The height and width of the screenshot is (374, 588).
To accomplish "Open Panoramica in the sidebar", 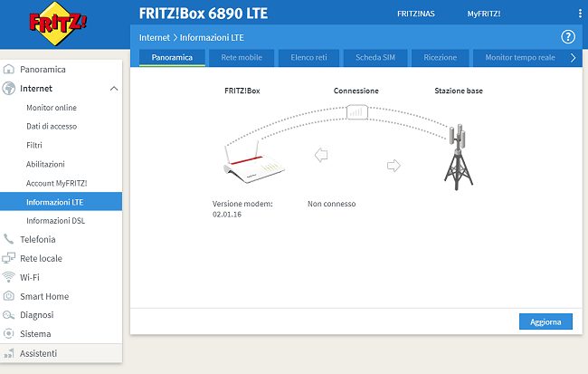I will 43,70.
